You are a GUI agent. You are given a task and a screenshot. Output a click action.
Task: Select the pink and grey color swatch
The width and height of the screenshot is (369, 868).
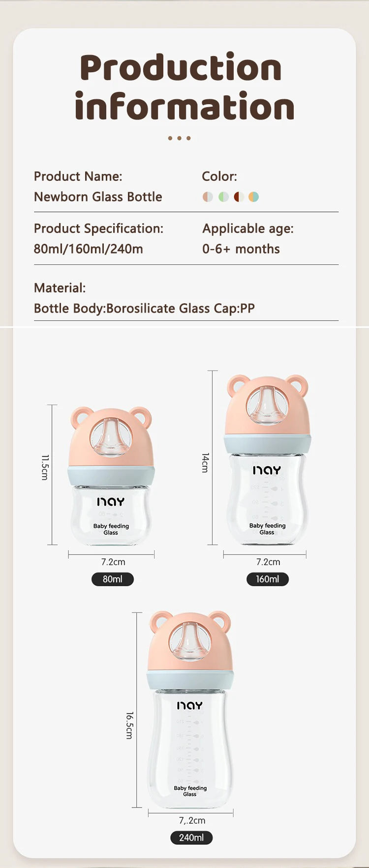tap(208, 197)
